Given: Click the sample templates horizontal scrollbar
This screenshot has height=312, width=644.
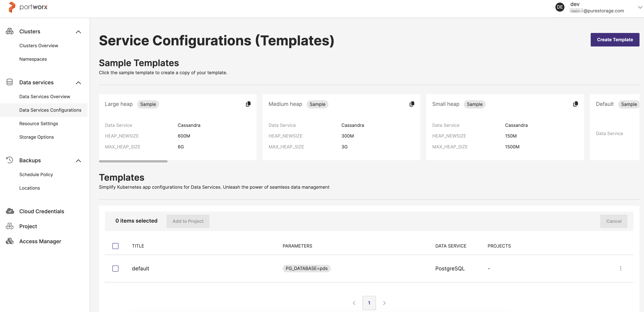Looking at the screenshot, I should [x=133, y=161].
